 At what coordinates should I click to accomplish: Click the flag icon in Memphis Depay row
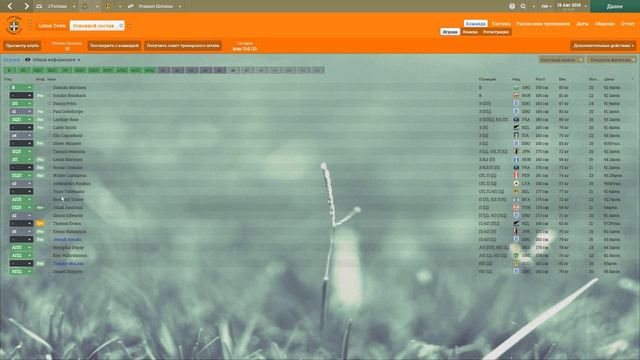click(x=516, y=247)
